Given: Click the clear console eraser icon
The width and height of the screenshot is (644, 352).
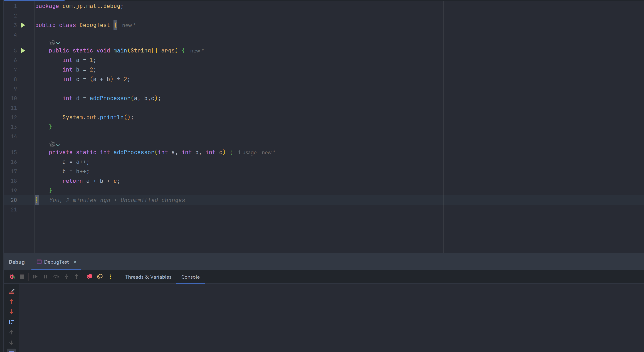Looking at the screenshot, I should coord(12,291).
